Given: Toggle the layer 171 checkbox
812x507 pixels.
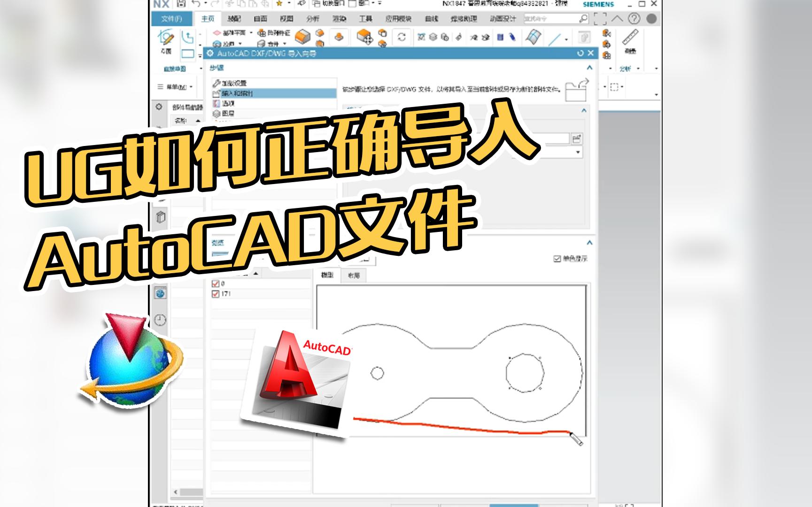Looking at the screenshot, I should click(216, 294).
